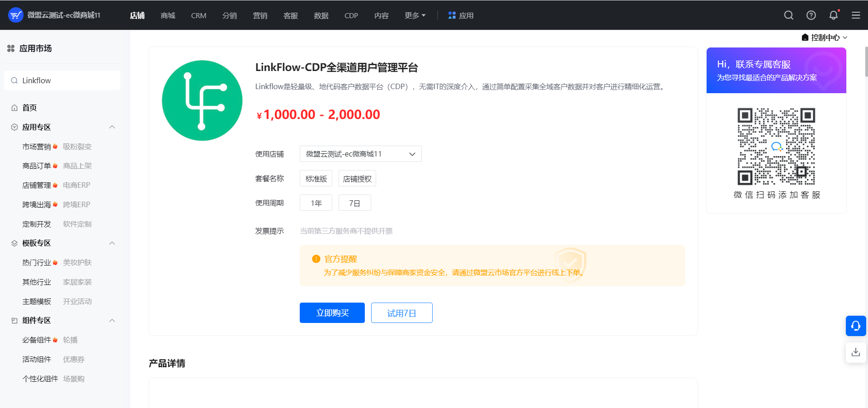Click the floating download icon bottom right
The width and height of the screenshot is (868, 408).
click(x=855, y=352)
